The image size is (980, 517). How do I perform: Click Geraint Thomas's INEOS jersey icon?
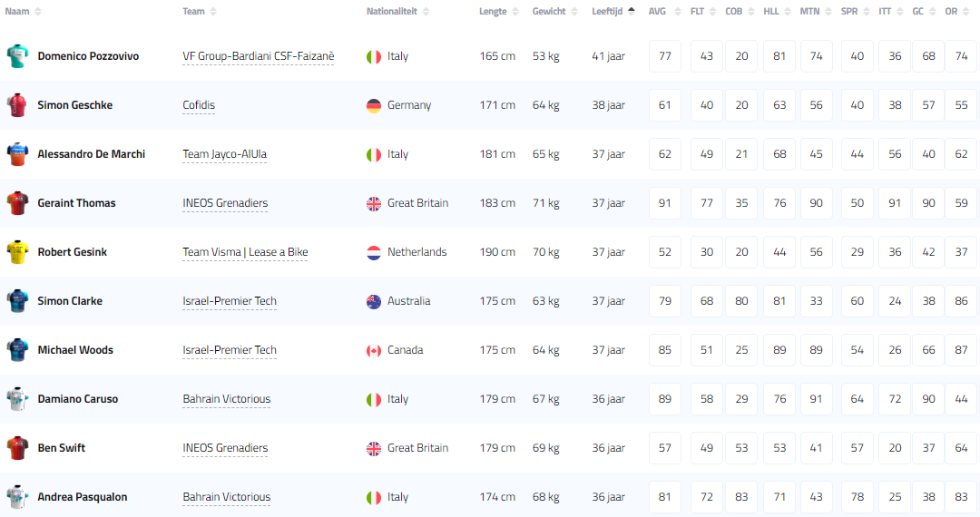pos(17,203)
